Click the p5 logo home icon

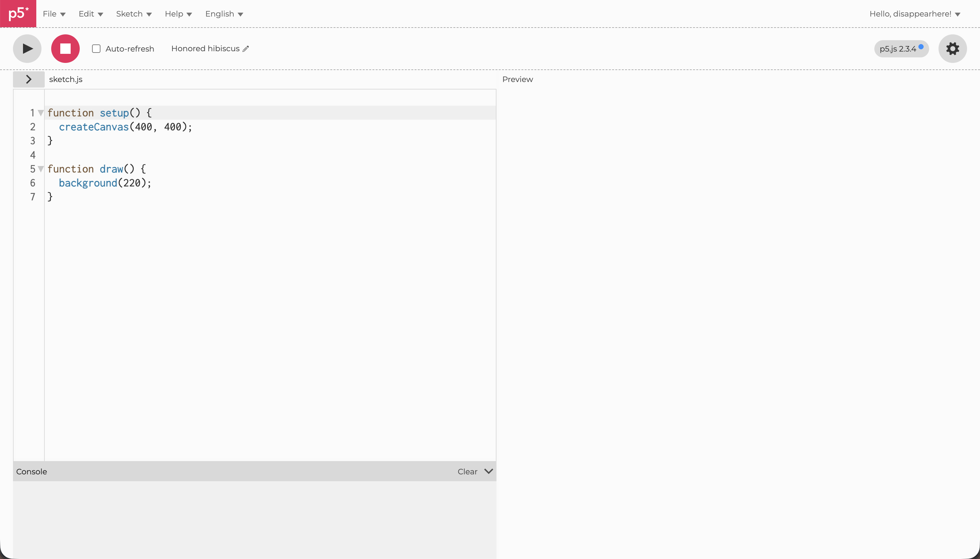point(18,13)
